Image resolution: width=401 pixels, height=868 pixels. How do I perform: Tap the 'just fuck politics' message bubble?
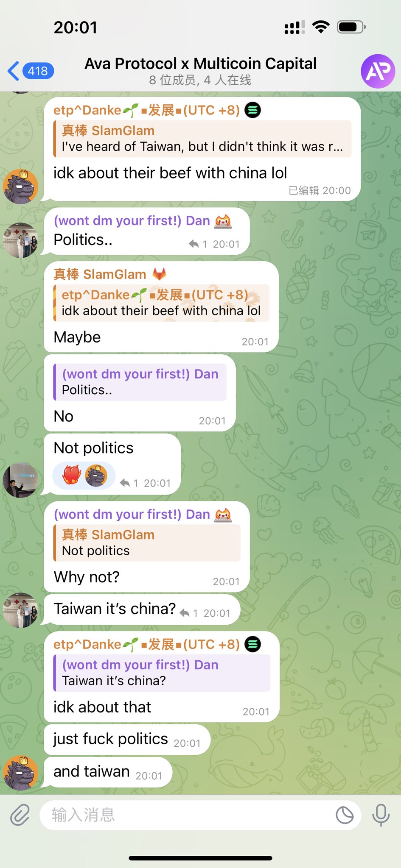pos(127,740)
